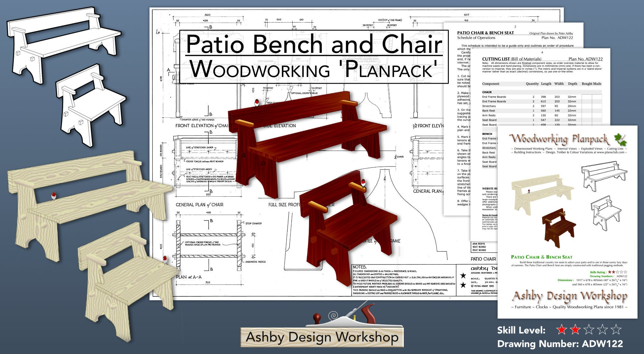Image resolution: width=644 pixels, height=354 pixels.
Task: Click the 'PATIO CHAIR' text in the drawing title block
Action: point(483,259)
